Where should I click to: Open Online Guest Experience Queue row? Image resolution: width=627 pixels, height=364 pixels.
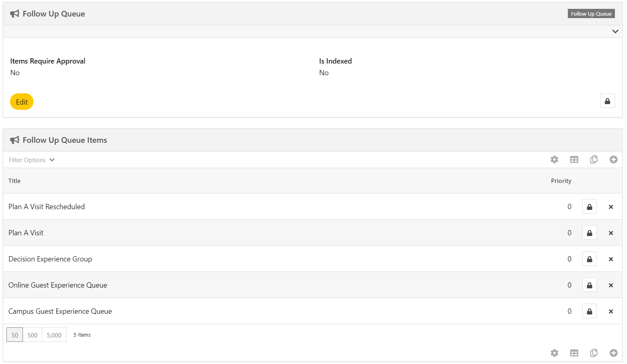click(312, 285)
